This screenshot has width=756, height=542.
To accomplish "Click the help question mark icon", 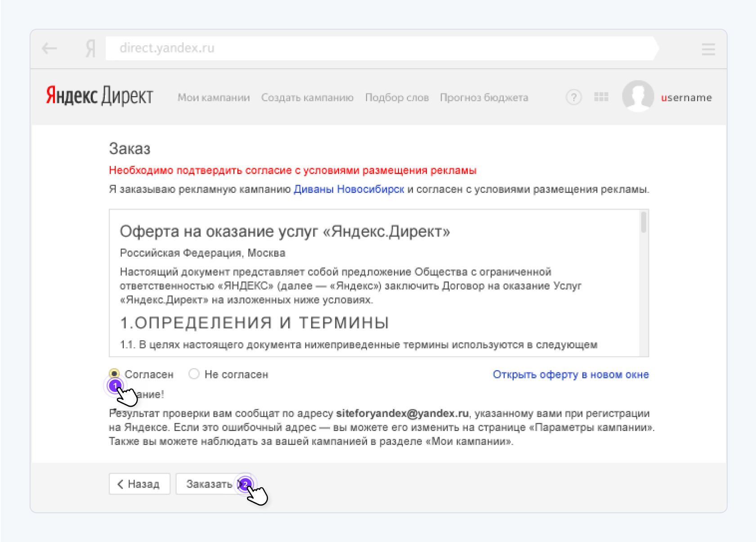I will pos(574,97).
